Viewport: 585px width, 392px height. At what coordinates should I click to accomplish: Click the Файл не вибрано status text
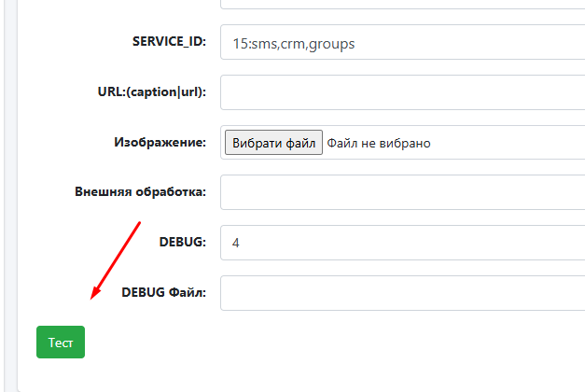pos(379,143)
